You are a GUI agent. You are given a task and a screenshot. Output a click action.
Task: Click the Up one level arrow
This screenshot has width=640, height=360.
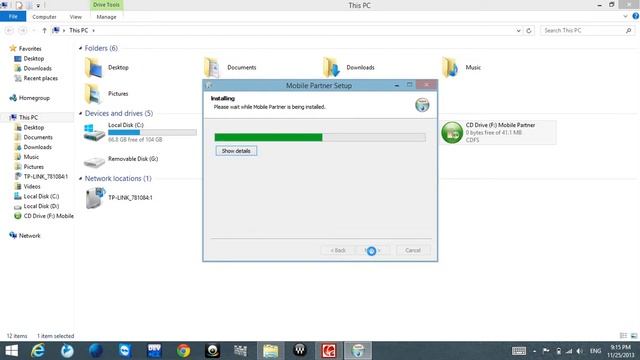[44, 31]
